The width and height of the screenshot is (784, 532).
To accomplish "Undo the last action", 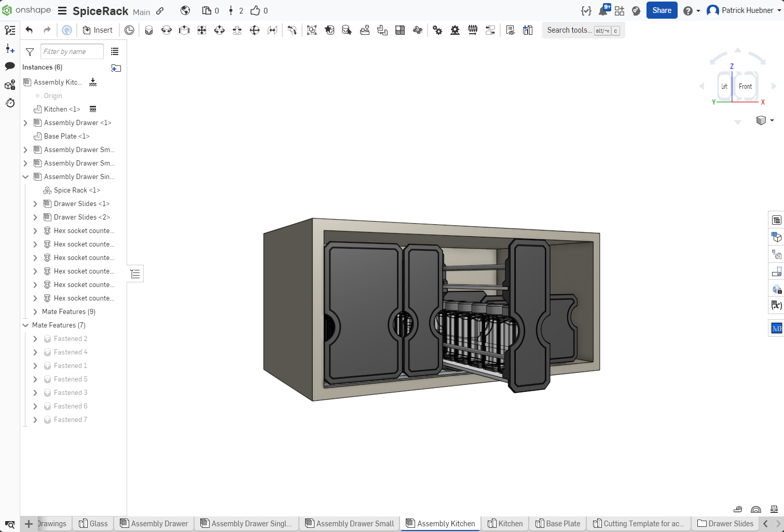I will [x=29, y=30].
